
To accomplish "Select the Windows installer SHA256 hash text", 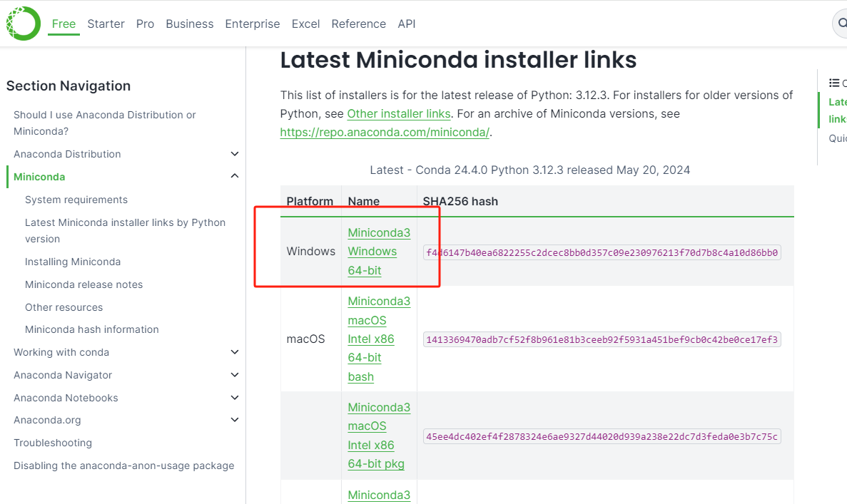I will tap(602, 252).
